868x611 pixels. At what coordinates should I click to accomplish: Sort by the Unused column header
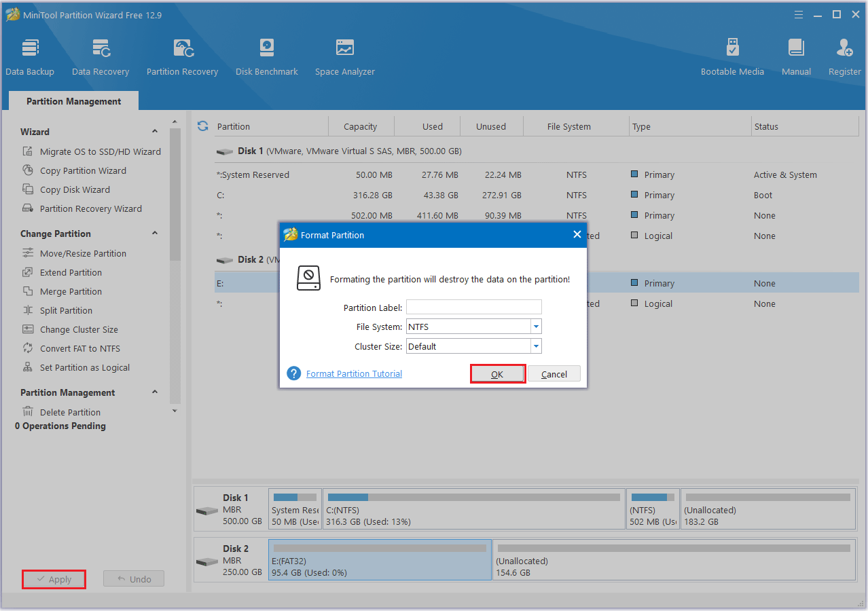[x=491, y=126]
